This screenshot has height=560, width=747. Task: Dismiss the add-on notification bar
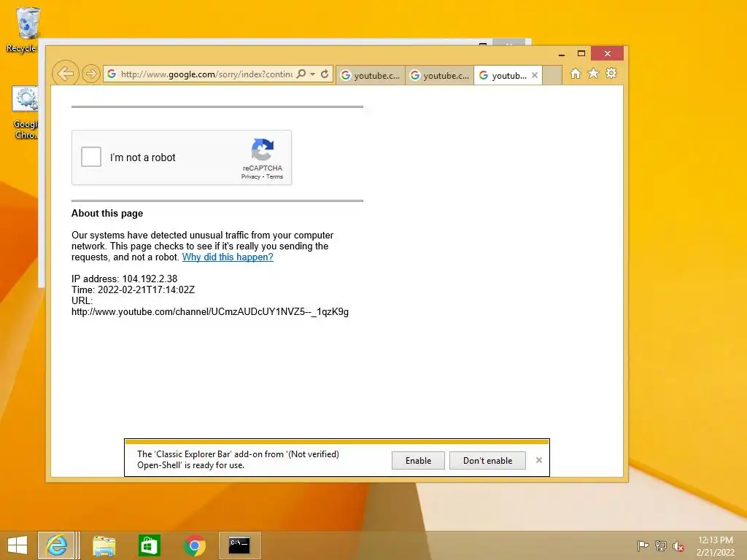pos(539,460)
